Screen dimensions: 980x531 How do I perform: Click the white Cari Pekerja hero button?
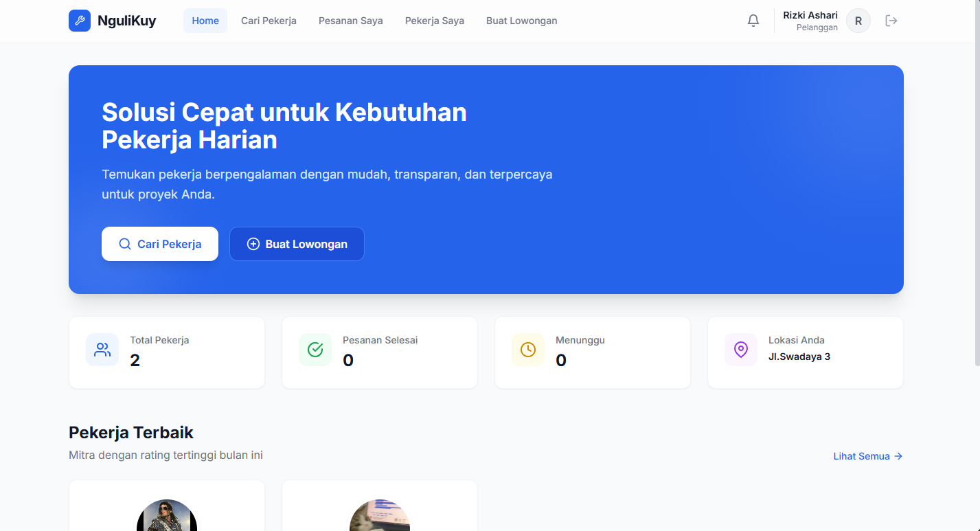[160, 244]
